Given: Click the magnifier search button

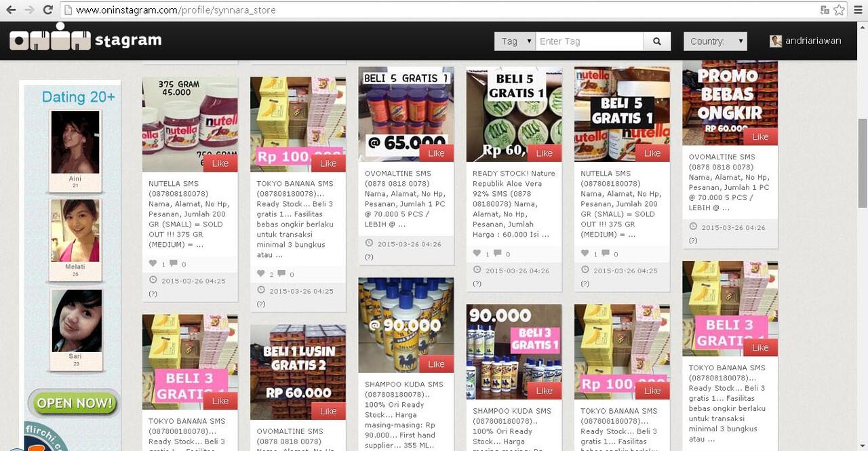Looking at the screenshot, I should [x=657, y=41].
